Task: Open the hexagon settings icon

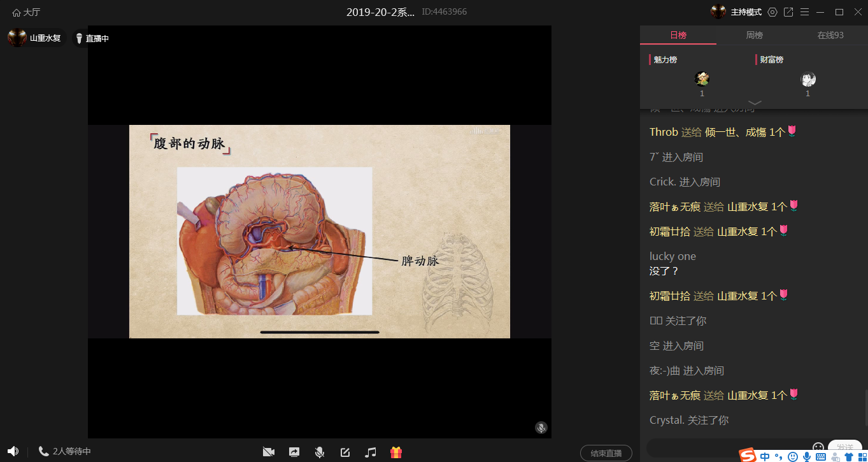Action: 772,12
